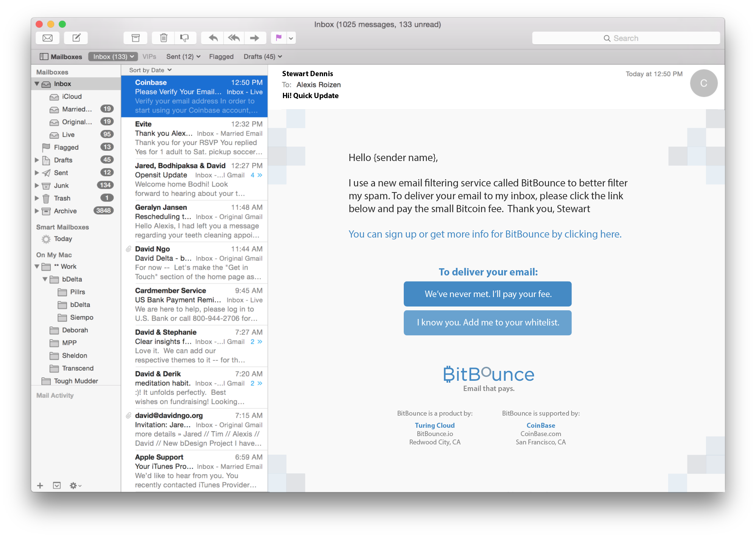The width and height of the screenshot is (756, 538).
Task: Open the MPP folder
Action: coord(76,343)
